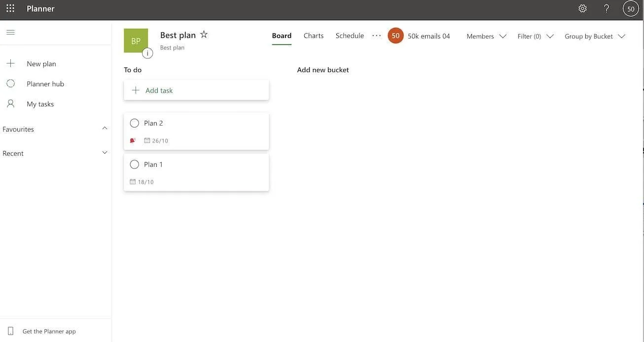Switch to the Schedule tab
Image resolution: width=644 pixels, height=342 pixels.
(350, 35)
